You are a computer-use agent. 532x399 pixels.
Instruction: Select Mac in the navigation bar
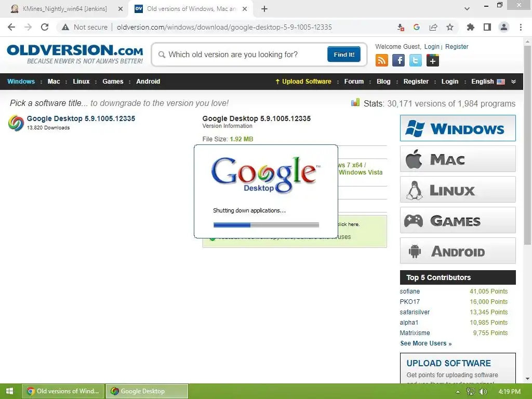click(x=54, y=82)
